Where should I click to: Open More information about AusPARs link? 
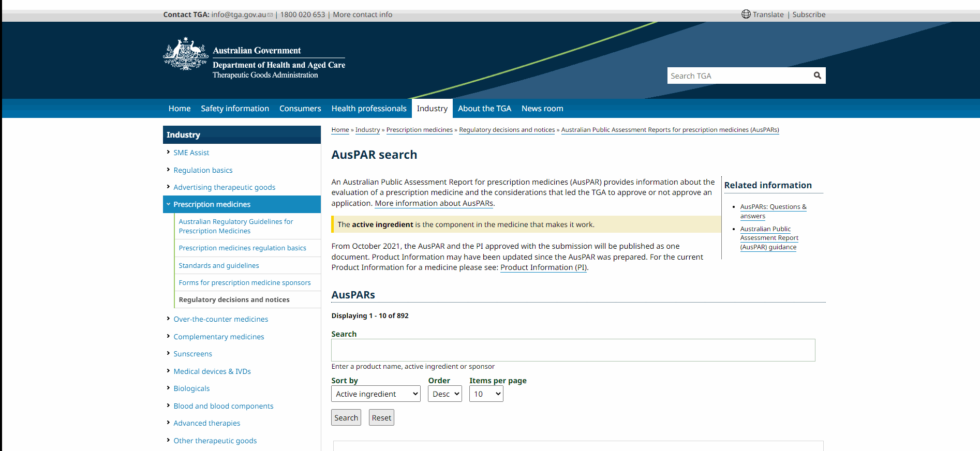coord(434,203)
